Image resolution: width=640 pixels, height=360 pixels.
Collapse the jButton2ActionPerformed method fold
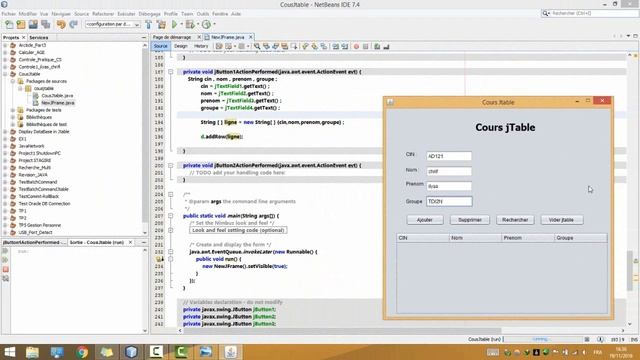tap(171, 166)
